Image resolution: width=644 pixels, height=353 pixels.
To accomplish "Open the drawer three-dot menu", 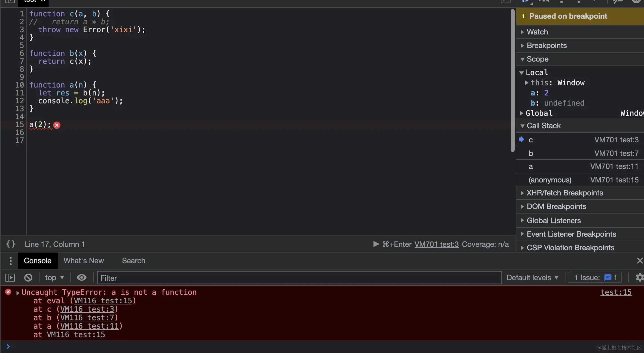I will 11,261.
